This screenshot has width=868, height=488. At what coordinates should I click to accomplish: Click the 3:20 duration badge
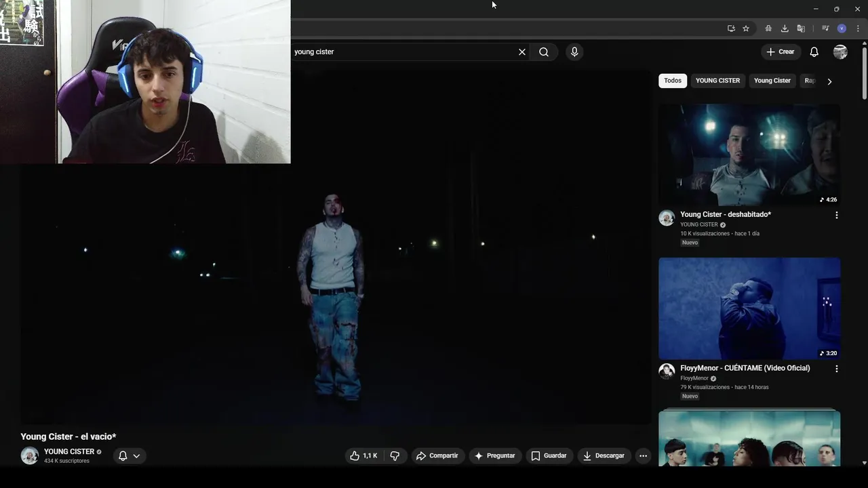tap(828, 353)
